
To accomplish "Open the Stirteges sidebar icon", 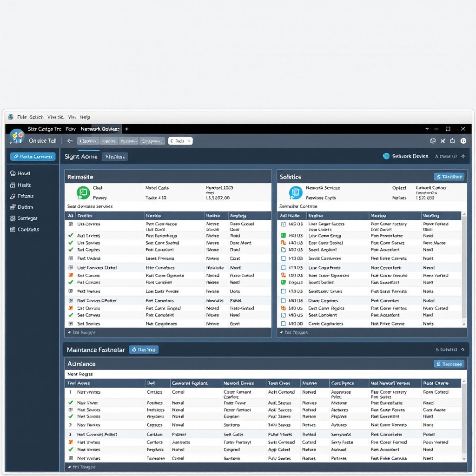I will [13, 218].
